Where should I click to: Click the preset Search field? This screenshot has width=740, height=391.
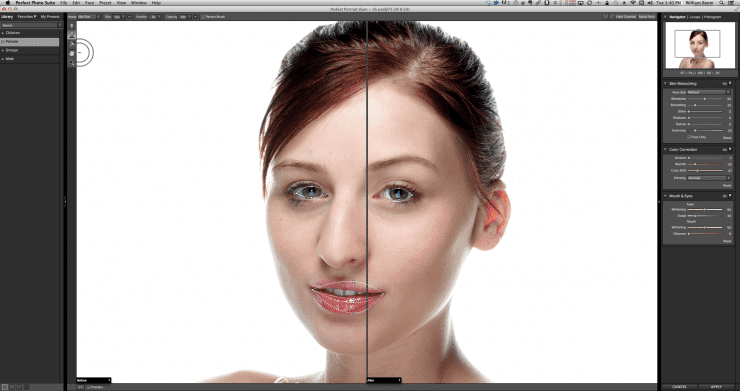(31, 25)
